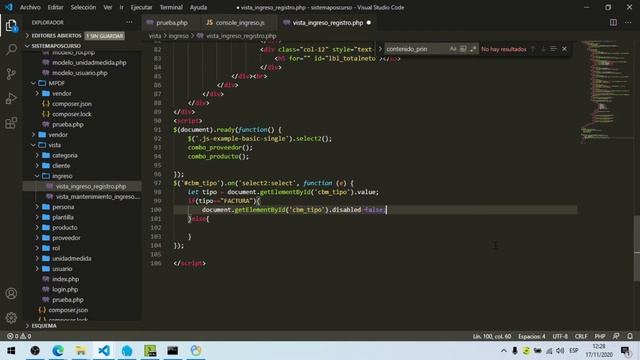Open the Manage gear icon

coord(11,317)
